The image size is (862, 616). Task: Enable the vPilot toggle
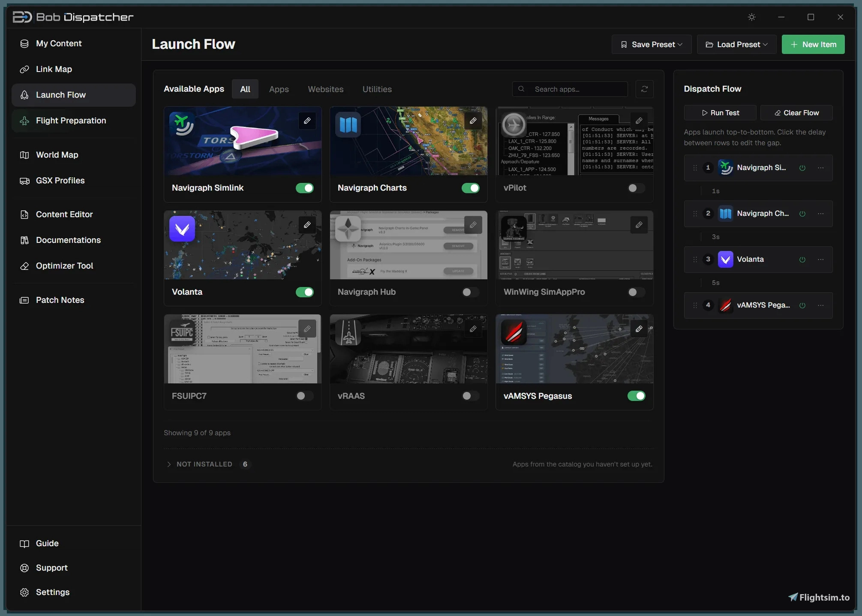[x=637, y=188]
